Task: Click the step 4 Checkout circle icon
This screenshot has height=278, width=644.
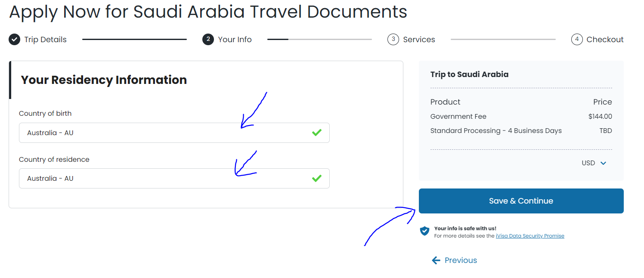Action: click(577, 39)
